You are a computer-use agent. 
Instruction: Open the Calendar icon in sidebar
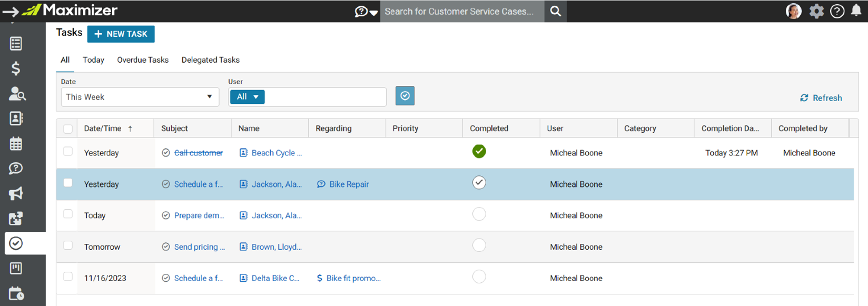click(16, 144)
